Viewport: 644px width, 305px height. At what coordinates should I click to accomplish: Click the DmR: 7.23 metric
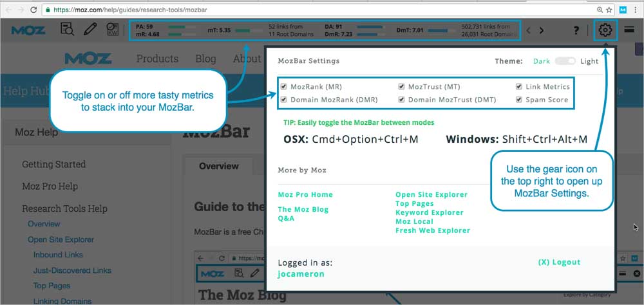[x=339, y=34]
